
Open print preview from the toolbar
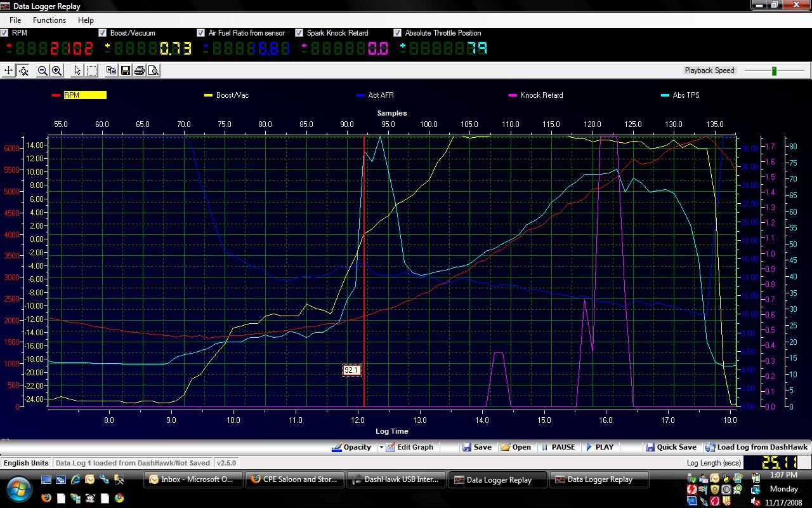[x=153, y=70]
